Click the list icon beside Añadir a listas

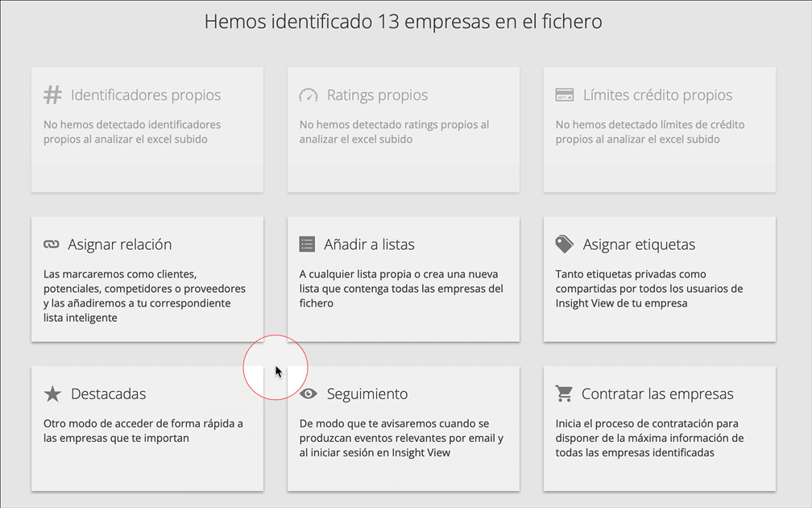[x=307, y=244]
